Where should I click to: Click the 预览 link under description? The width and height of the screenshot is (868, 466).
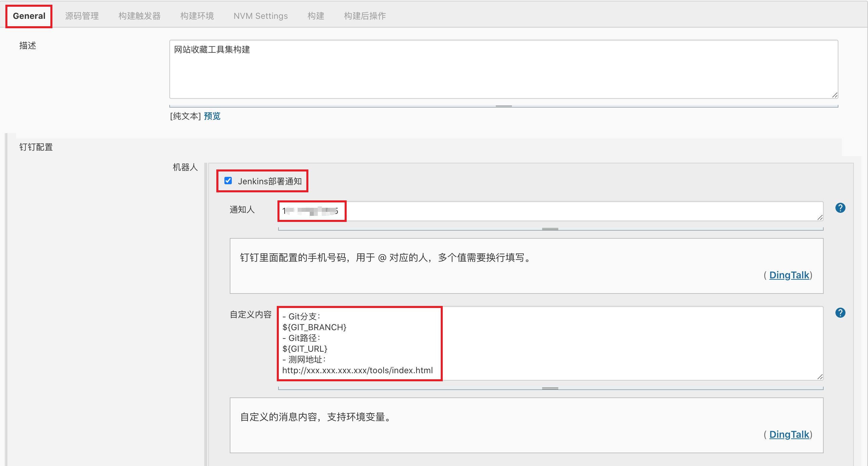(x=212, y=116)
